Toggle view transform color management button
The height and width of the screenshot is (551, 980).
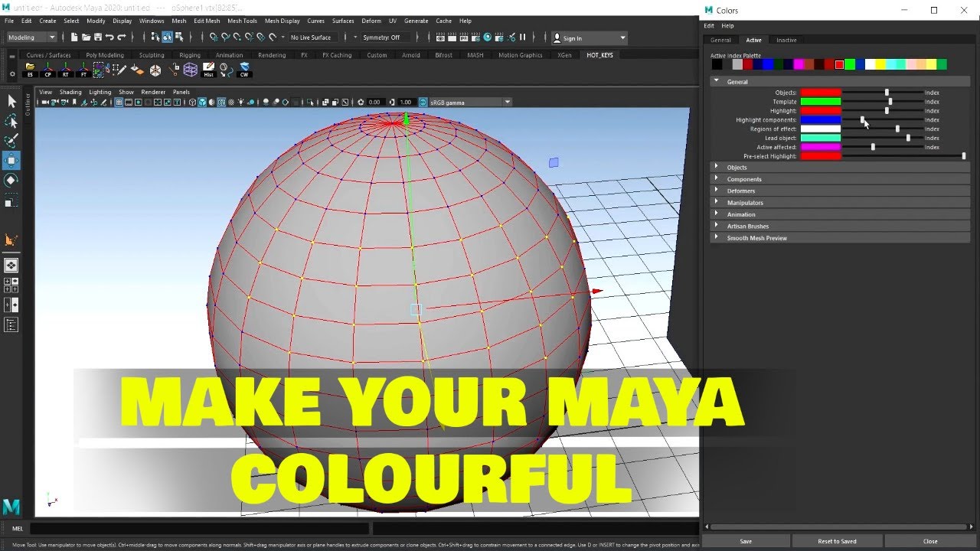click(x=423, y=102)
